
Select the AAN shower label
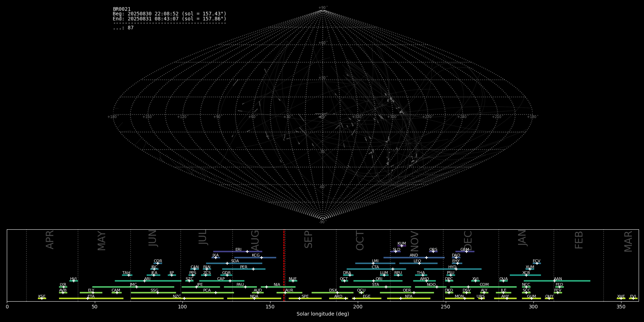tap(558, 279)
